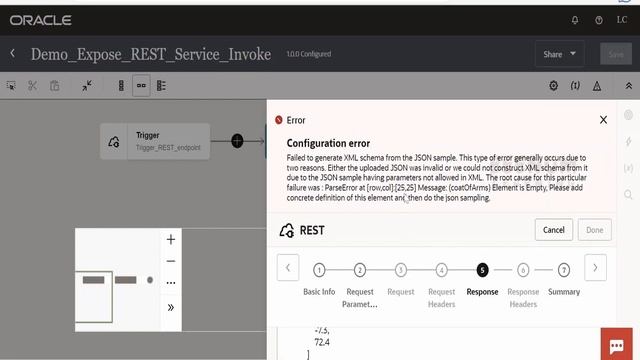Click Cancel in REST wizard
640x360 pixels.
click(x=554, y=230)
